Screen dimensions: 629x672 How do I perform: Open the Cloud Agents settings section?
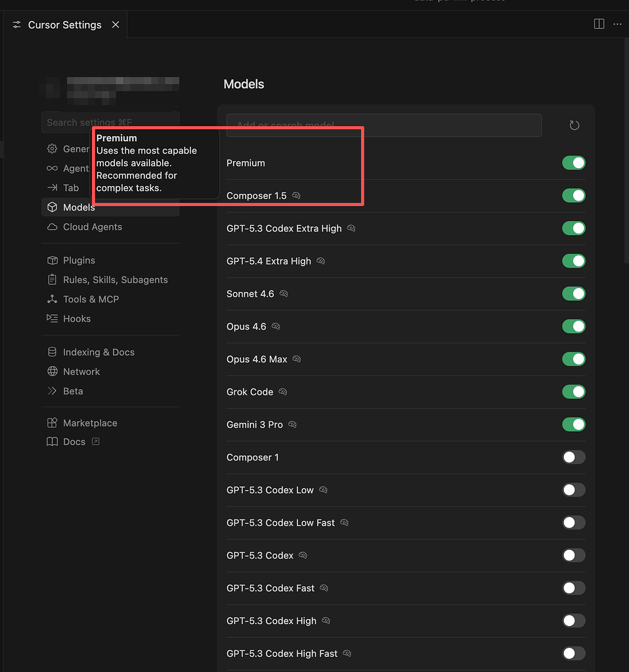pyautogui.click(x=110, y=226)
